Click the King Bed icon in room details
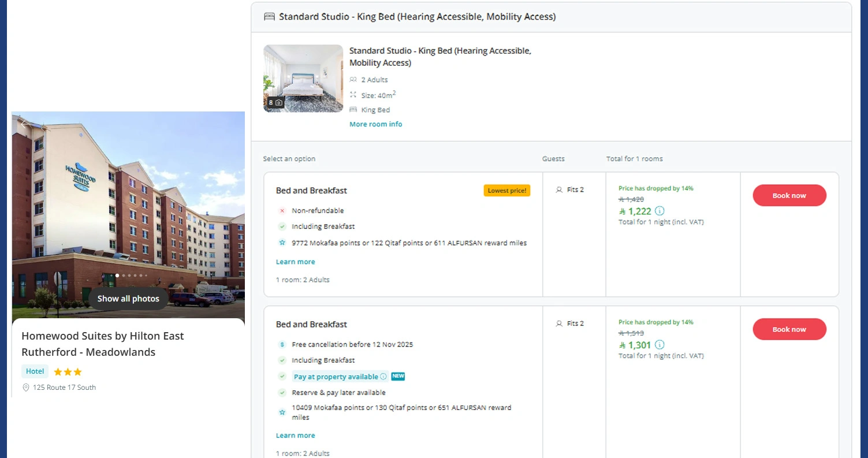The height and width of the screenshot is (458, 868). pos(353,110)
